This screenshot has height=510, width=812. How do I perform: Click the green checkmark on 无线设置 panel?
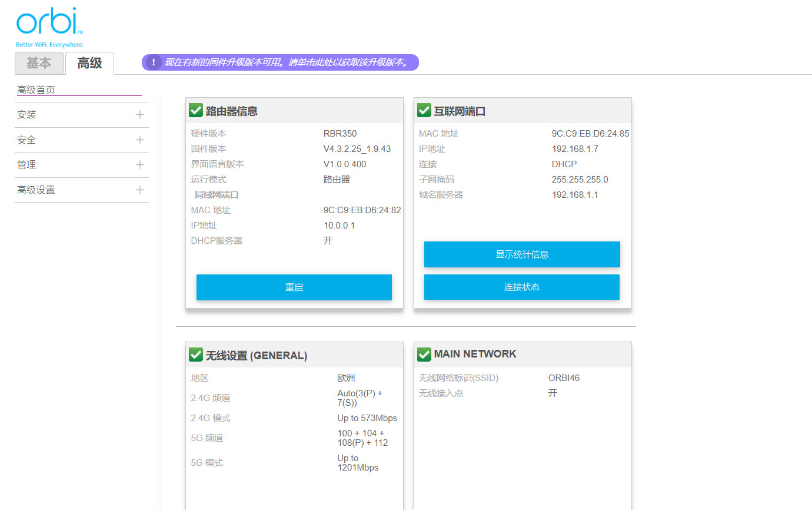pos(196,354)
